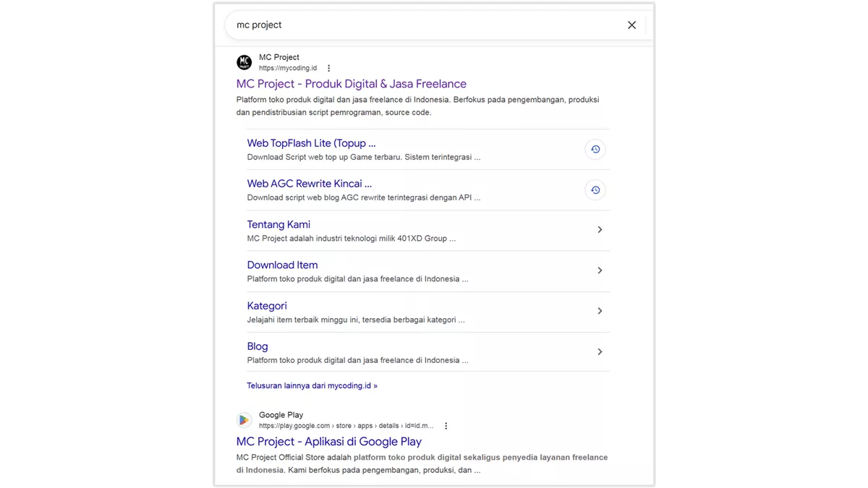Clear the search query with the X icon

(631, 25)
